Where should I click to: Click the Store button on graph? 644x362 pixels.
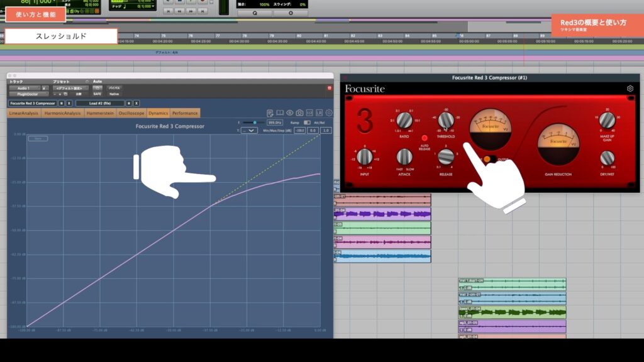pyautogui.click(x=38, y=139)
